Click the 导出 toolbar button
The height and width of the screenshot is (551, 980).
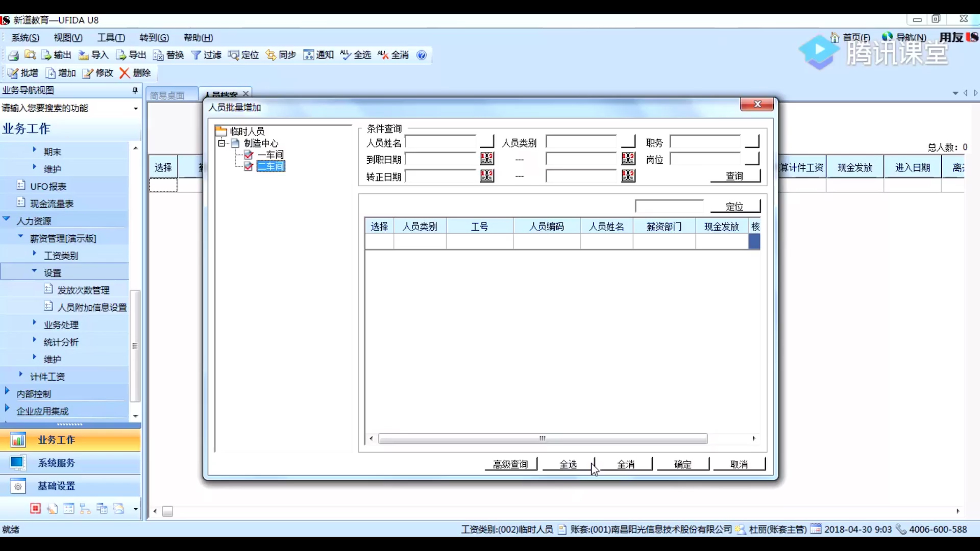[131, 55]
